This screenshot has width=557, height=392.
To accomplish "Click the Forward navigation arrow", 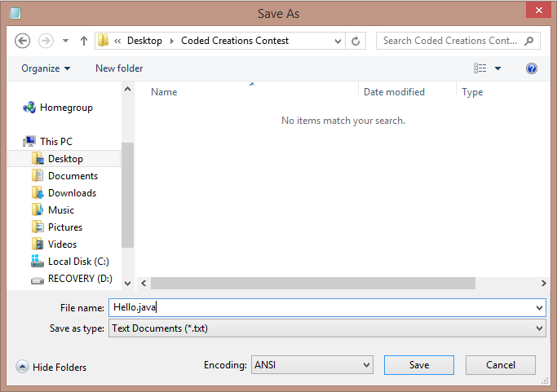I will (46, 41).
